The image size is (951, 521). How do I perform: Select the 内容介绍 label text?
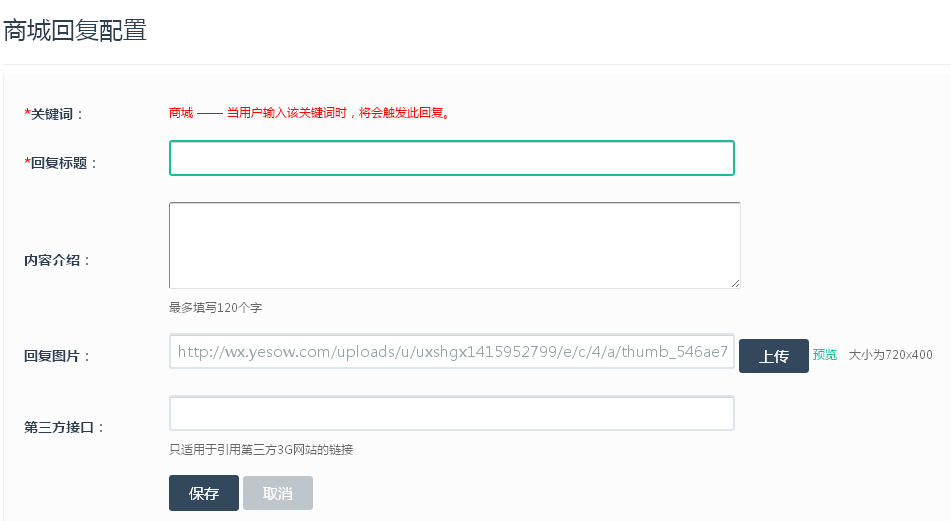tap(57, 260)
